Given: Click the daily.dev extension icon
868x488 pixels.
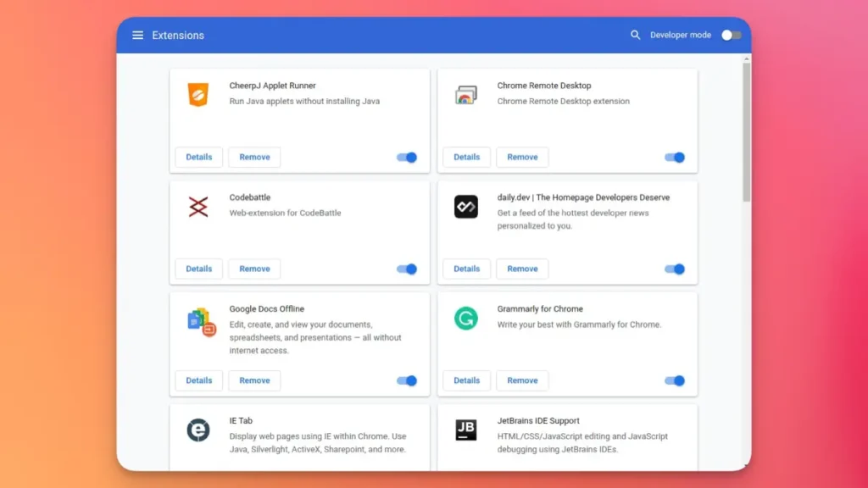Looking at the screenshot, I should (x=465, y=207).
